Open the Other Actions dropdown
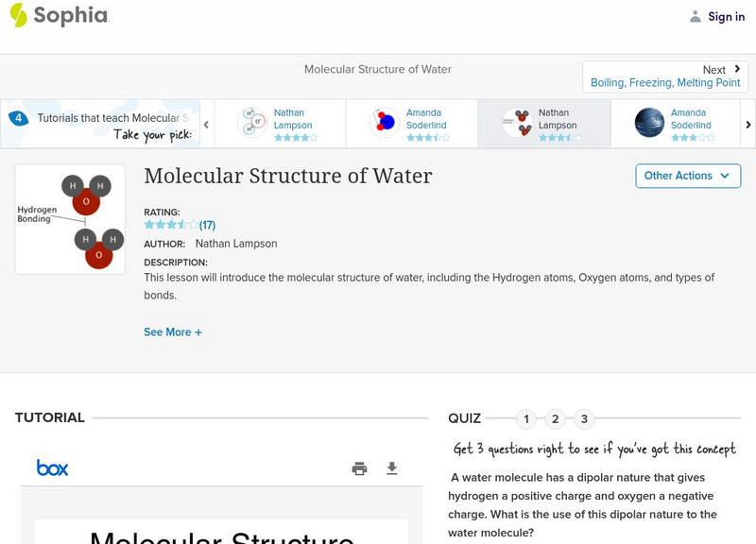 tap(687, 176)
